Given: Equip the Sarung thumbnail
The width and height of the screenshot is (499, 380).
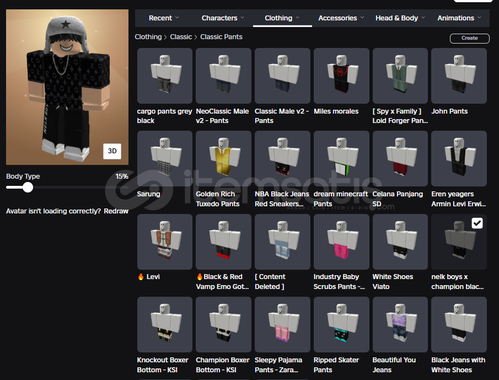Looking at the screenshot, I should coord(165,158).
